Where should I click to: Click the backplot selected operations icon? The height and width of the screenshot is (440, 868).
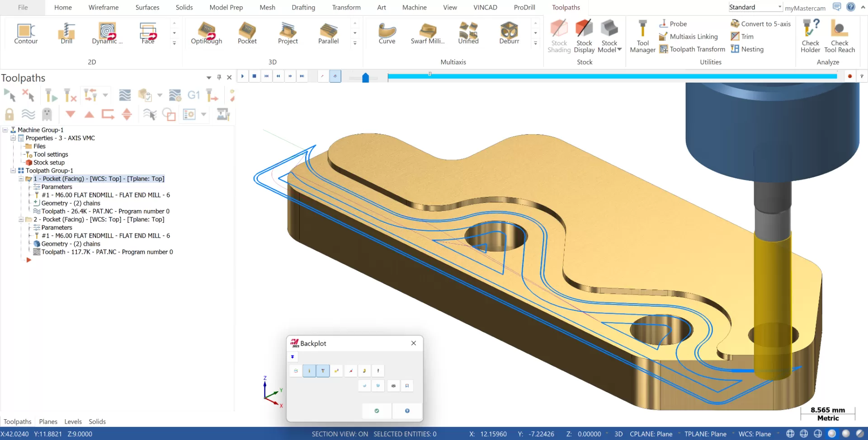point(125,95)
